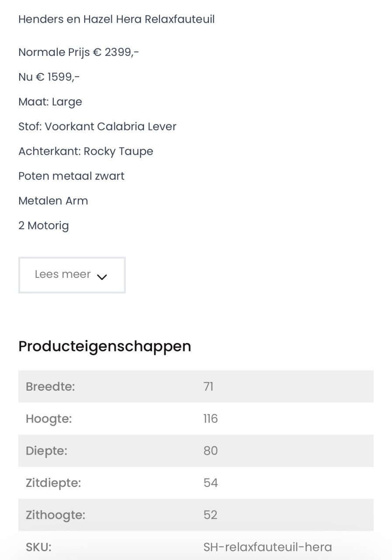
Task: Click the Producteigenschappen heading
Action: tap(105, 346)
